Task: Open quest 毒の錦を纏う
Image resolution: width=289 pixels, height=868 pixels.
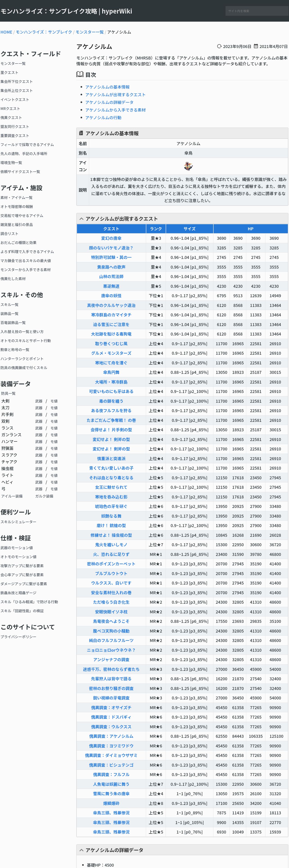Action: [111, 401]
